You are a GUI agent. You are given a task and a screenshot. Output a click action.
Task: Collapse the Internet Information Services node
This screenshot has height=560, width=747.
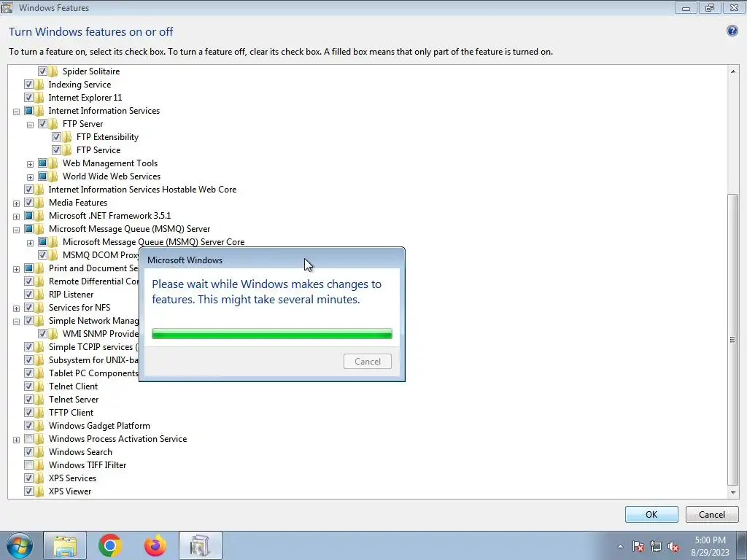[16, 112]
